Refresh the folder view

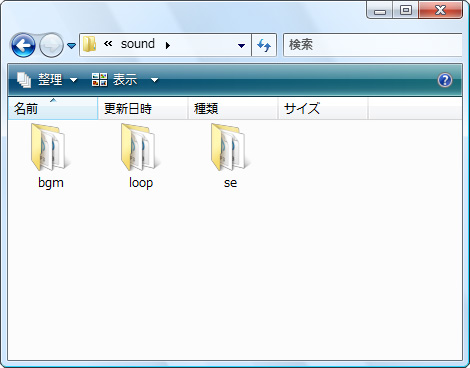pyautogui.click(x=264, y=45)
